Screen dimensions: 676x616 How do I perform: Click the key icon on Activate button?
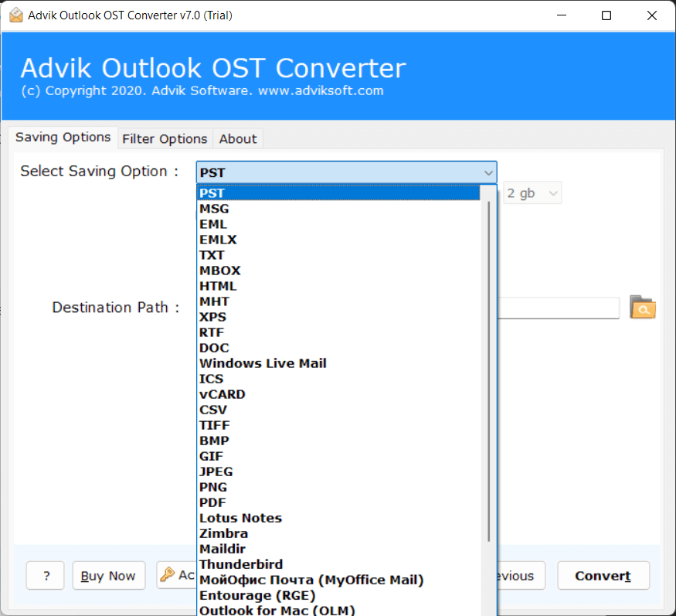(168, 575)
